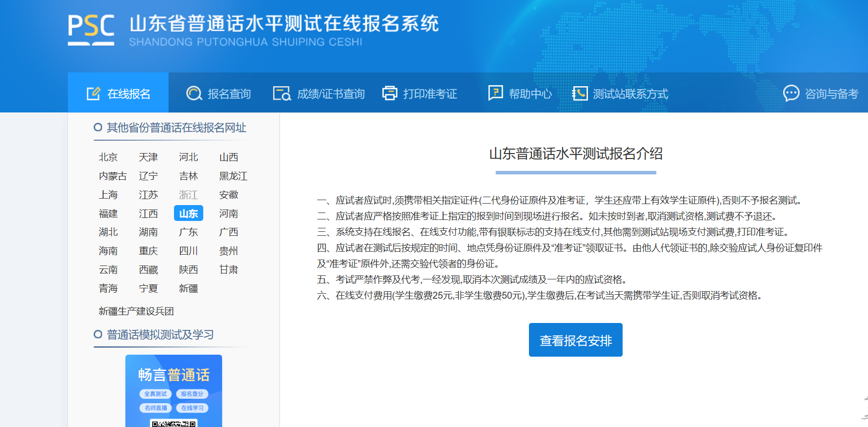Click the 报名查分 tag on the banner
This screenshot has height=427, width=868.
tap(192, 394)
